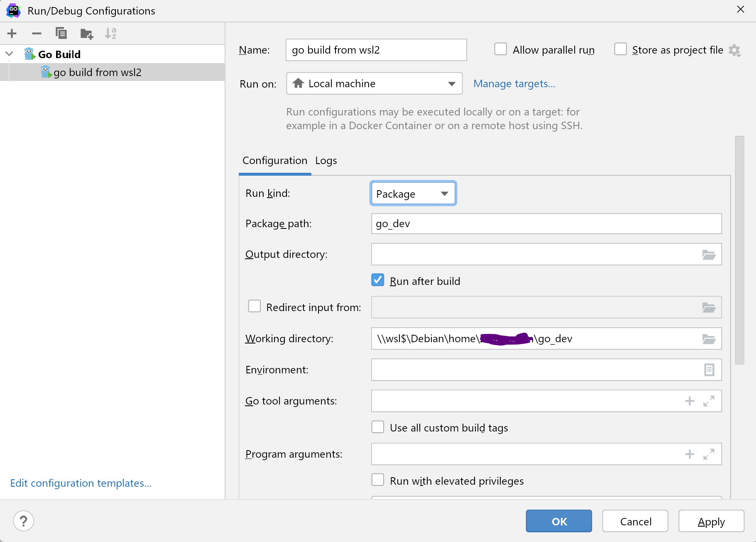This screenshot has height=542, width=756.
Task: Uncheck Run after build
Action: 378,280
